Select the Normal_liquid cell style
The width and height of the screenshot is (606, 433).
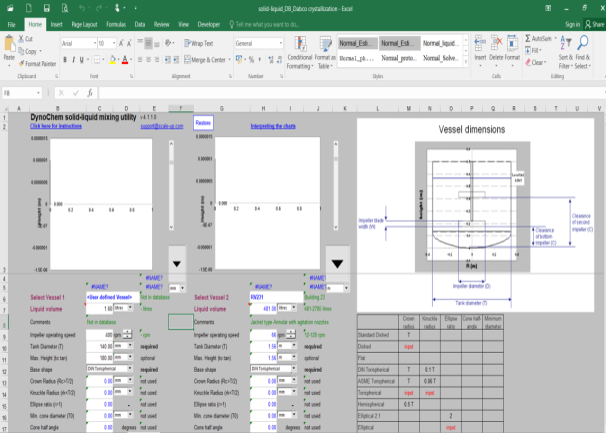pos(441,43)
